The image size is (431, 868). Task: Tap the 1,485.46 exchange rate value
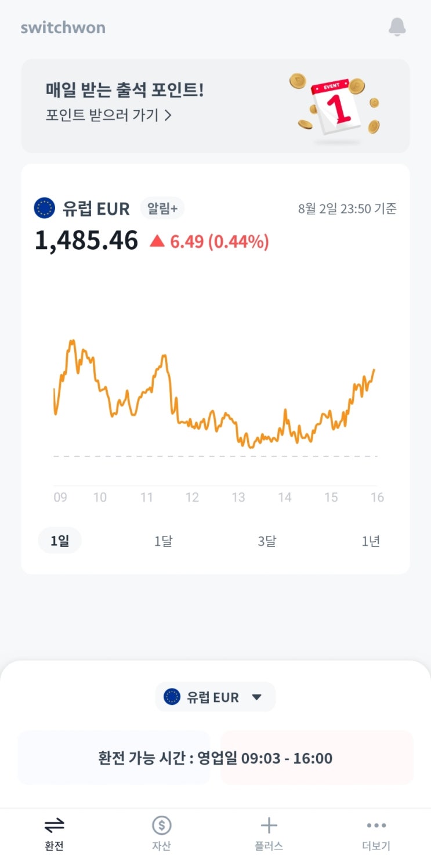tap(86, 240)
